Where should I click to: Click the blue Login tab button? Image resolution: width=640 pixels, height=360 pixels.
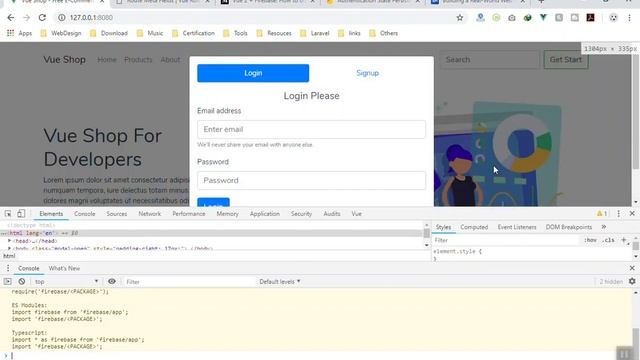point(253,73)
